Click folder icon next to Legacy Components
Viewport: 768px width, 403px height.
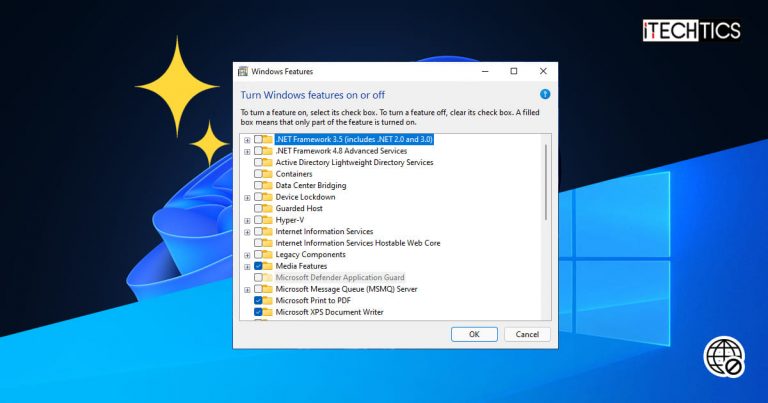[267, 254]
